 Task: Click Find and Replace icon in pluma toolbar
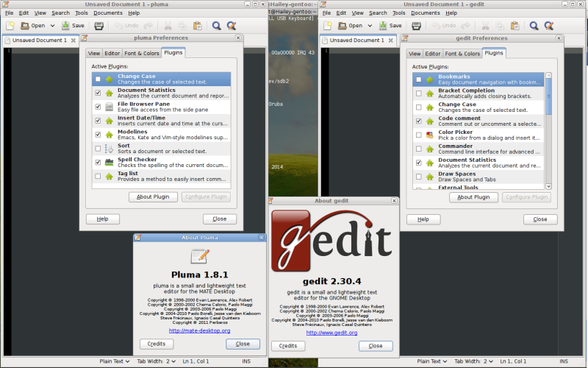pyautogui.click(x=232, y=26)
